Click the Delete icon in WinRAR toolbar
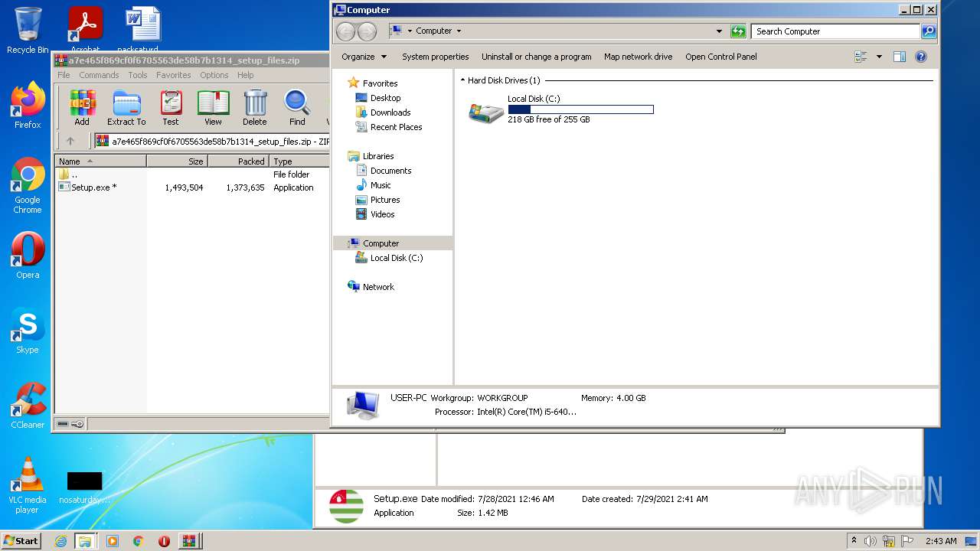980x551 pixels. (255, 107)
